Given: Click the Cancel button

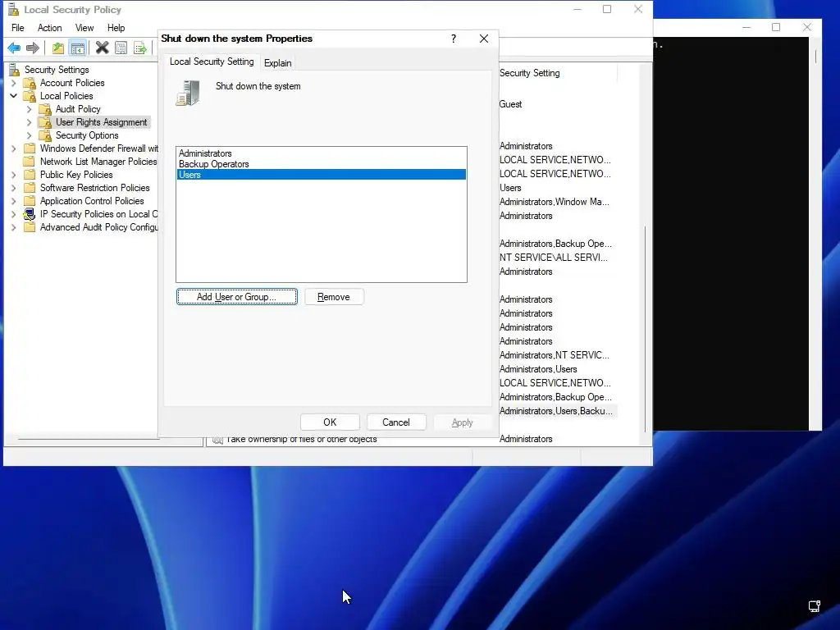Looking at the screenshot, I should pyautogui.click(x=396, y=422).
